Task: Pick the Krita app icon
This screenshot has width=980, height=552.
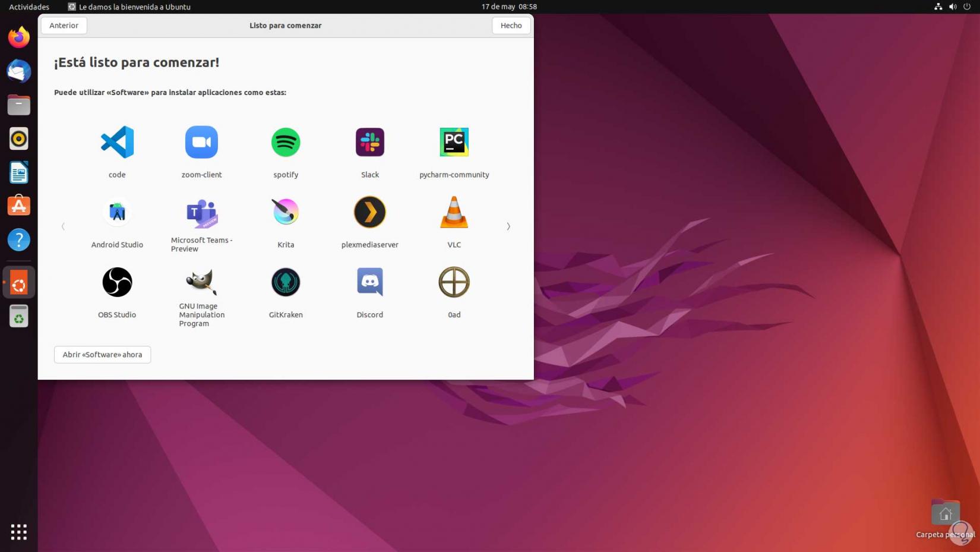Action: pyautogui.click(x=286, y=212)
